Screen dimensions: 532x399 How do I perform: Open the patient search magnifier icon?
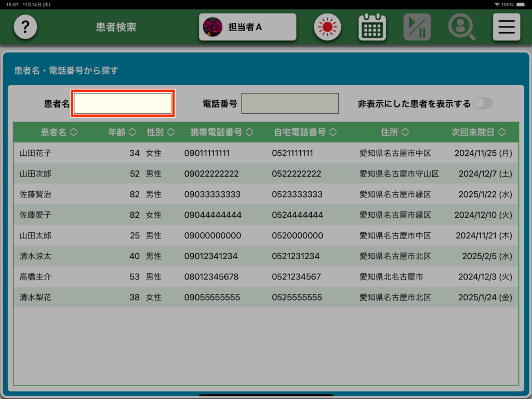point(461,27)
